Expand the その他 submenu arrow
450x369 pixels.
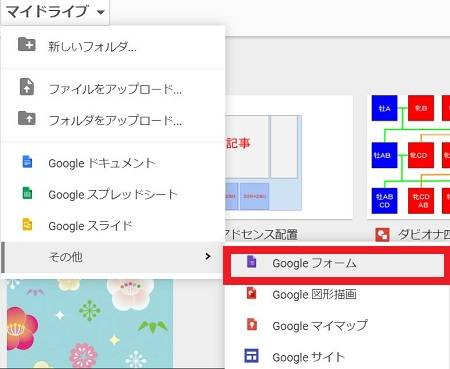208,256
